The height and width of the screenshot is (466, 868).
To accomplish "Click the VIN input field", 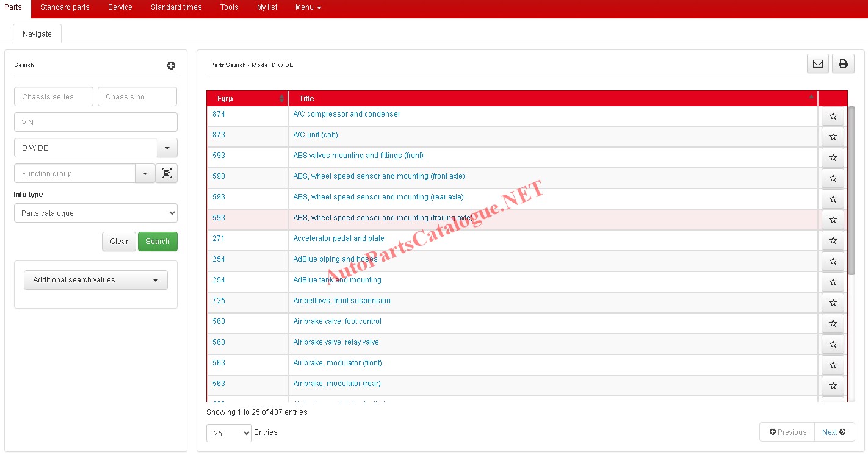I will point(96,123).
